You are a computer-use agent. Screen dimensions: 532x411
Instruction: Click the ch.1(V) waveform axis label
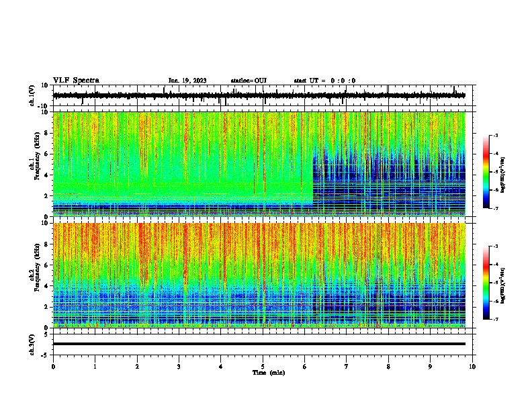pos(32,95)
